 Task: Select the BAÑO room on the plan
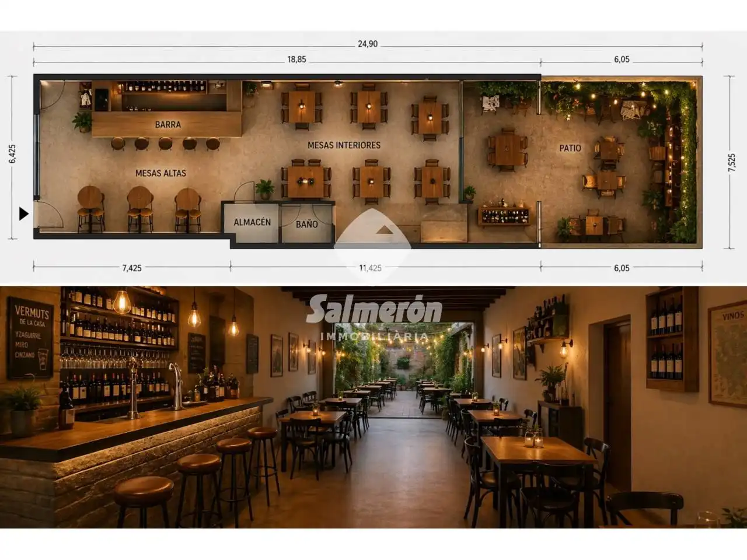[x=306, y=224]
